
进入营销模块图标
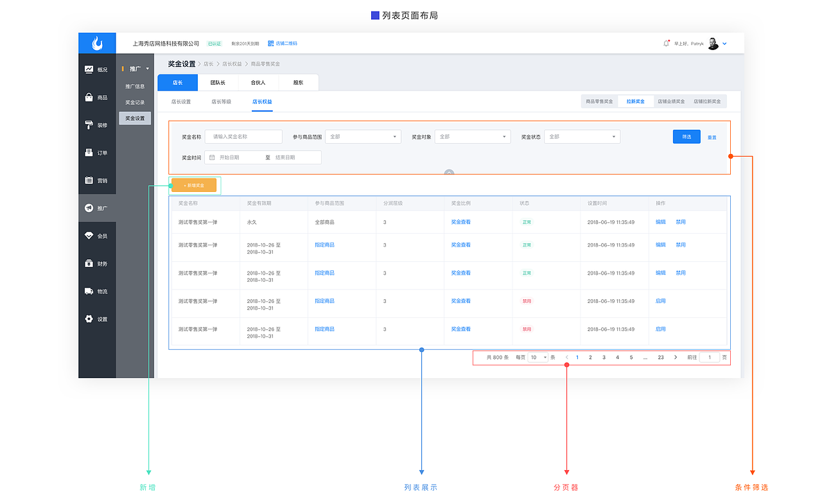[x=90, y=180]
